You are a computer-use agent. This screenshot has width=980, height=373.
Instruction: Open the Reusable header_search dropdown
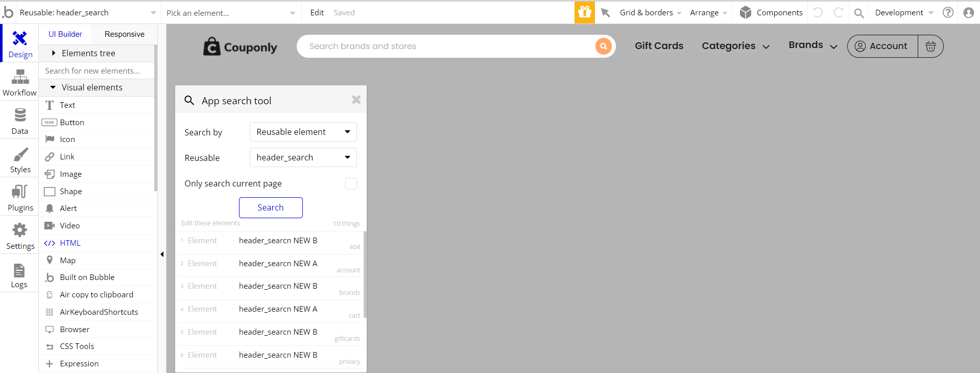click(x=303, y=157)
